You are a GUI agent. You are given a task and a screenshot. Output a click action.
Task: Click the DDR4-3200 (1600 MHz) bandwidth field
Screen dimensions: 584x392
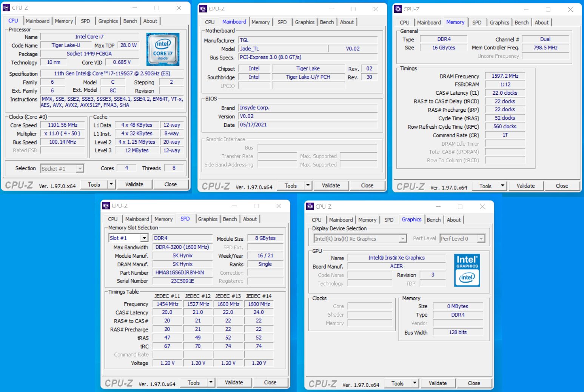tap(182, 247)
